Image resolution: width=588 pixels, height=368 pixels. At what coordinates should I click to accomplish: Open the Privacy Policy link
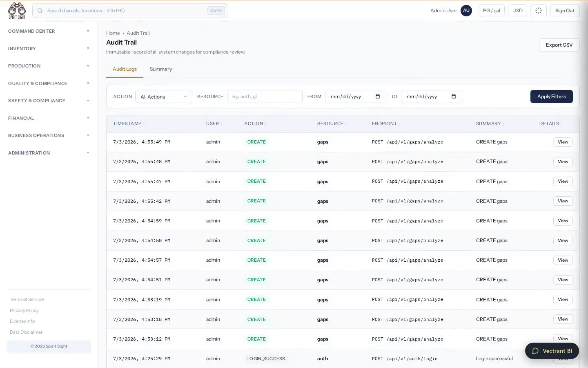tap(24, 310)
